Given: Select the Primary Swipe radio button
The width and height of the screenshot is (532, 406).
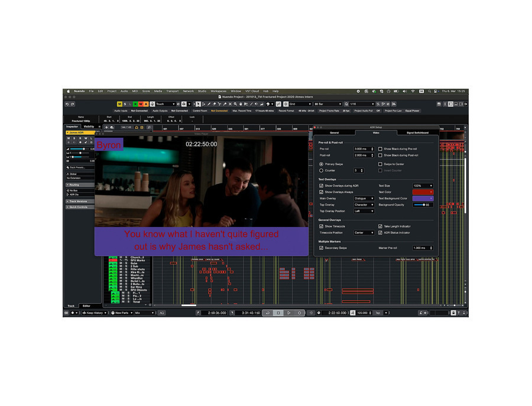Looking at the screenshot, I should click(321, 164).
